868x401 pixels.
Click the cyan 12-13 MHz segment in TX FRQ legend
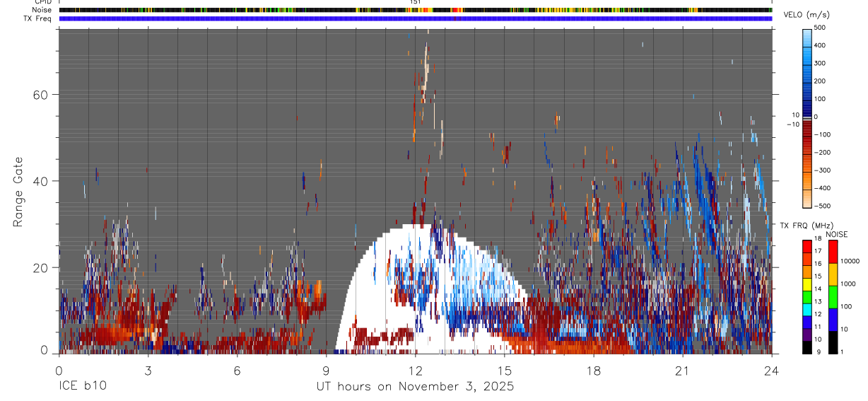807,308
